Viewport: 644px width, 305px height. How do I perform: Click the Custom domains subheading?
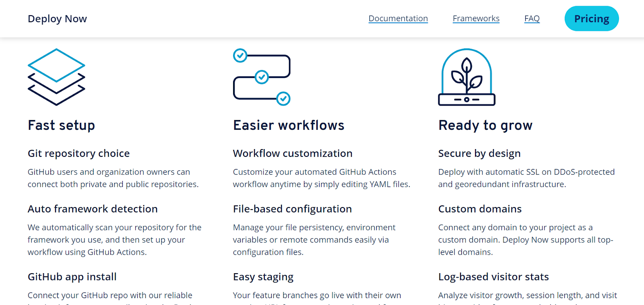[480, 209]
